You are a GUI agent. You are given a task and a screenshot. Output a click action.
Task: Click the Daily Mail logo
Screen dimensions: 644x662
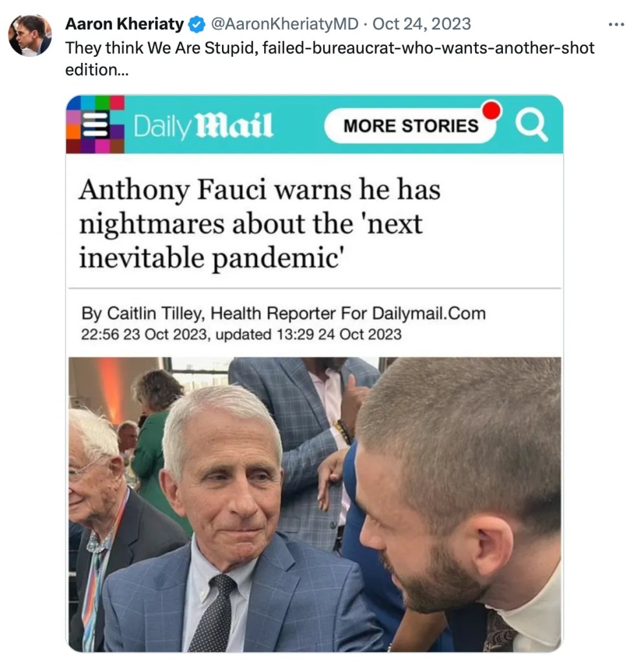point(203,126)
